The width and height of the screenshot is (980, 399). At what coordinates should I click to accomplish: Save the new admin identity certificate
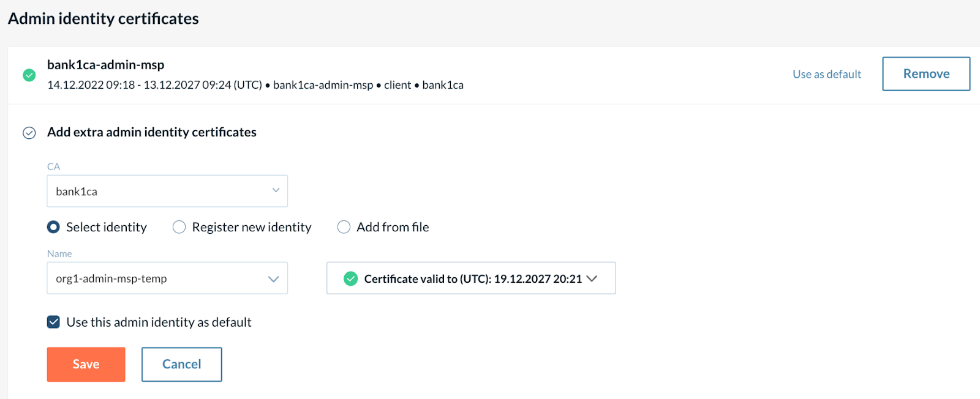click(86, 364)
